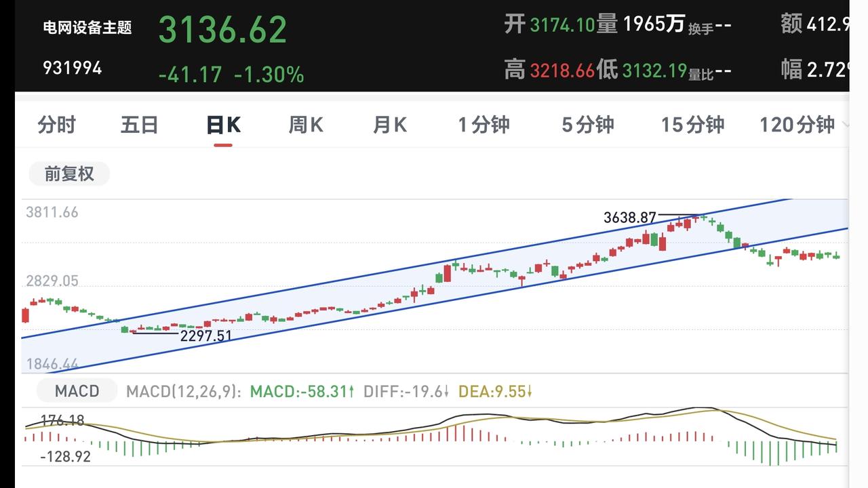Click the low price 3132.19
The height and width of the screenshot is (488, 868).
(654, 70)
